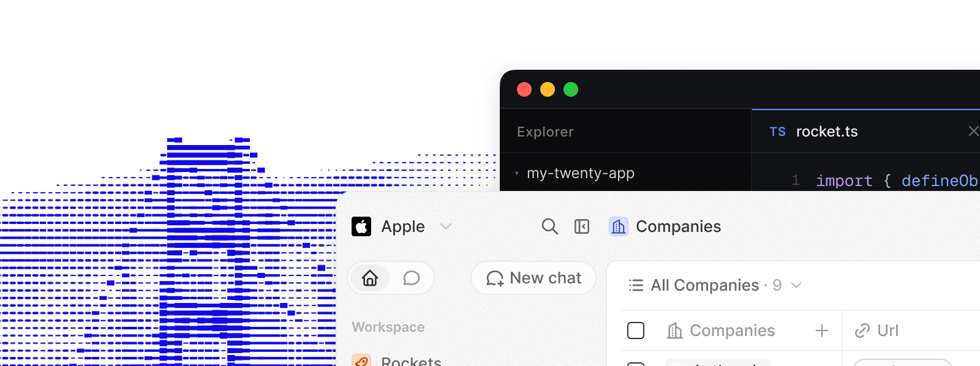Viewport: 980px width, 366px height.
Task: Collapse the my-twenty-app folder
Action: click(x=517, y=173)
